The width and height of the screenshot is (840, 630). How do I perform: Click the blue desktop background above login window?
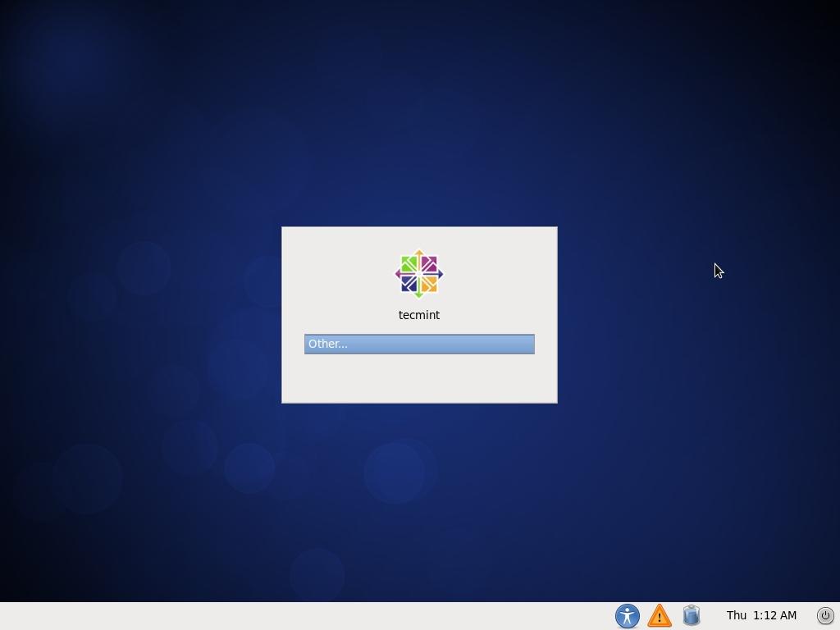(x=419, y=123)
